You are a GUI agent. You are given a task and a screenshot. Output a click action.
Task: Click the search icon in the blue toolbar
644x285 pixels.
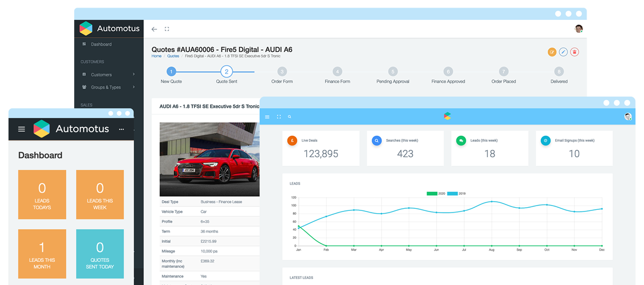290,116
